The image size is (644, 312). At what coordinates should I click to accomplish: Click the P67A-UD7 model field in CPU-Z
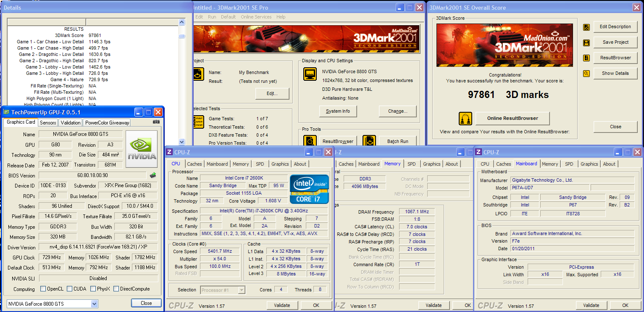click(549, 188)
